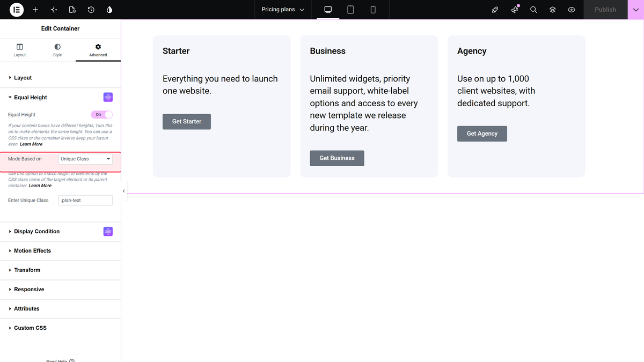Preview changes with the eye icon

pos(572,10)
